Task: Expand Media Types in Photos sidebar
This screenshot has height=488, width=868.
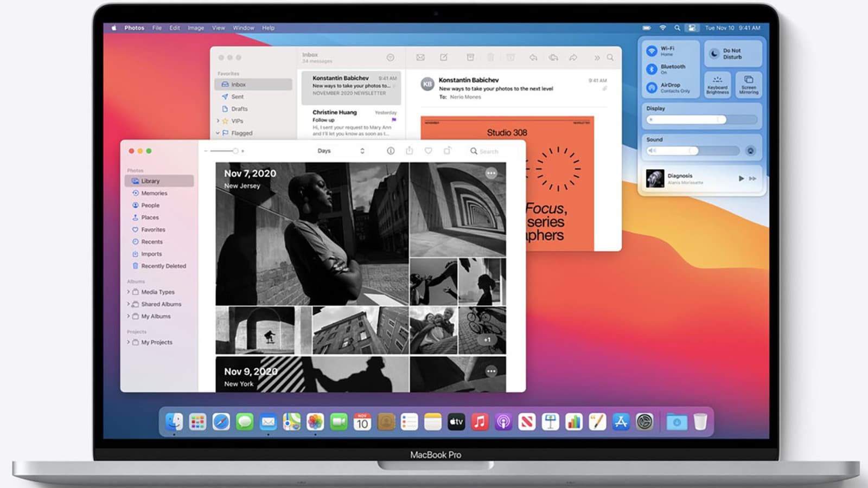Action: coord(129,292)
